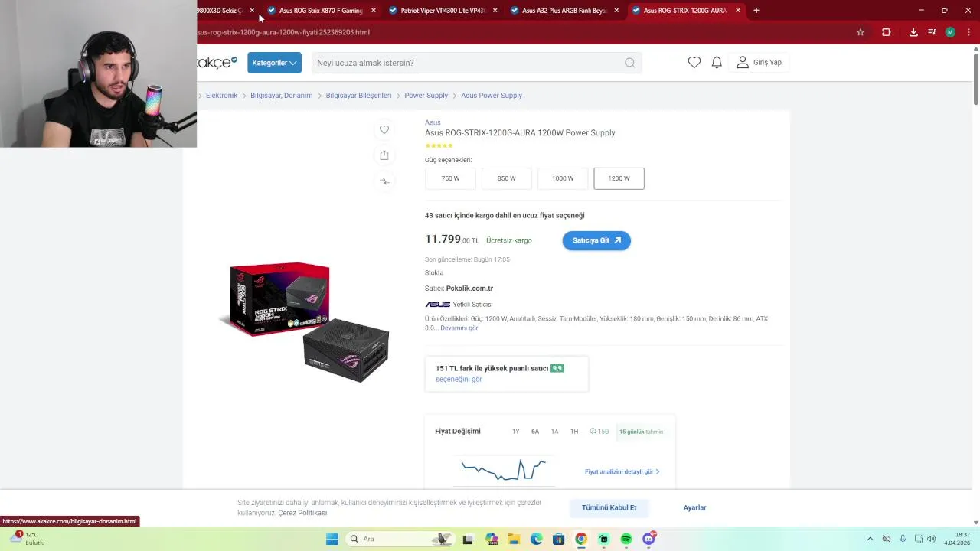Screen dimensions: 980x551
Task: Show higher rated seller via seçeneğini gör
Action: tap(459, 380)
